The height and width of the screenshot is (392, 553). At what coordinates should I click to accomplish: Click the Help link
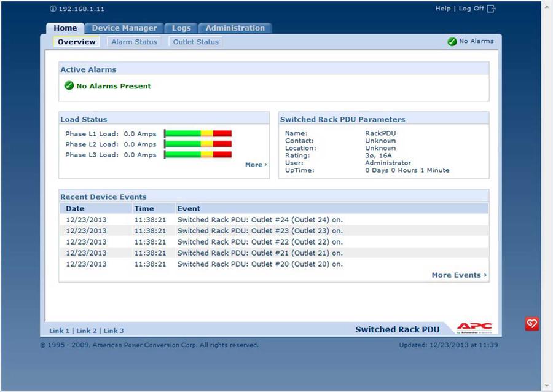tap(442, 9)
